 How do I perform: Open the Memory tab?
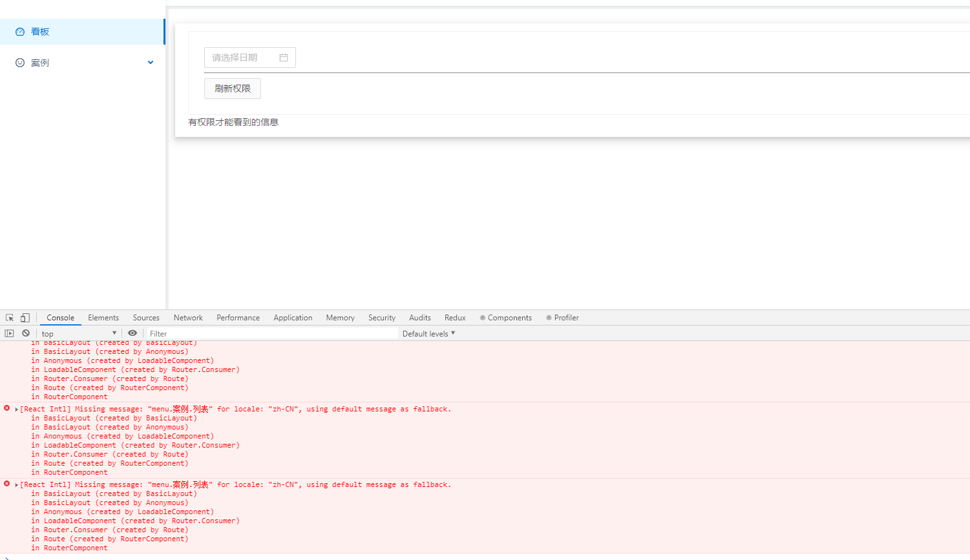[x=341, y=318]
